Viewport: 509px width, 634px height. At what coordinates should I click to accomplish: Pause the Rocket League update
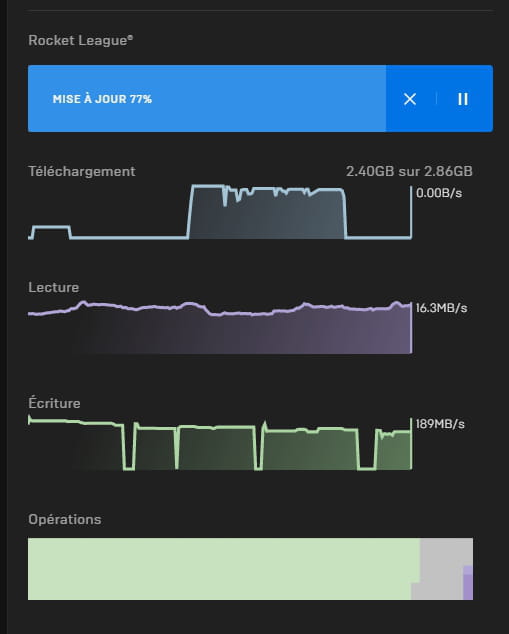click(463, 99)
